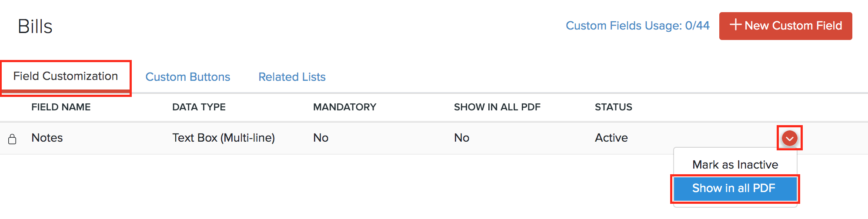Screen dimensions: 868x219
Task: Click the Custom Fields Usage link
Action: (637, 26)
